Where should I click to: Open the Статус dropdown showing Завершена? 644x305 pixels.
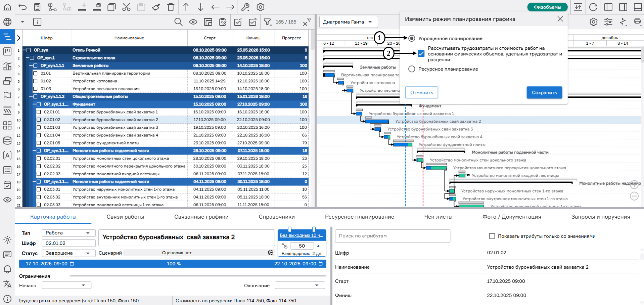(68, 253)
